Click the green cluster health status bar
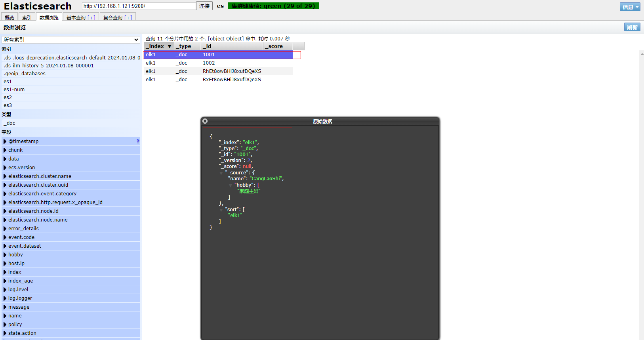This screenshot has width=644, height=340. [273, 6]
